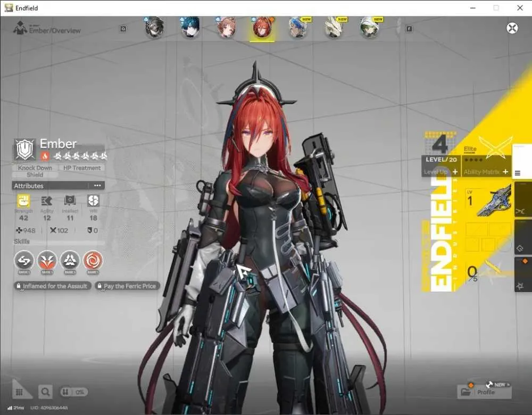
Task: Close the operator overview screen
Action: (512, 28)
